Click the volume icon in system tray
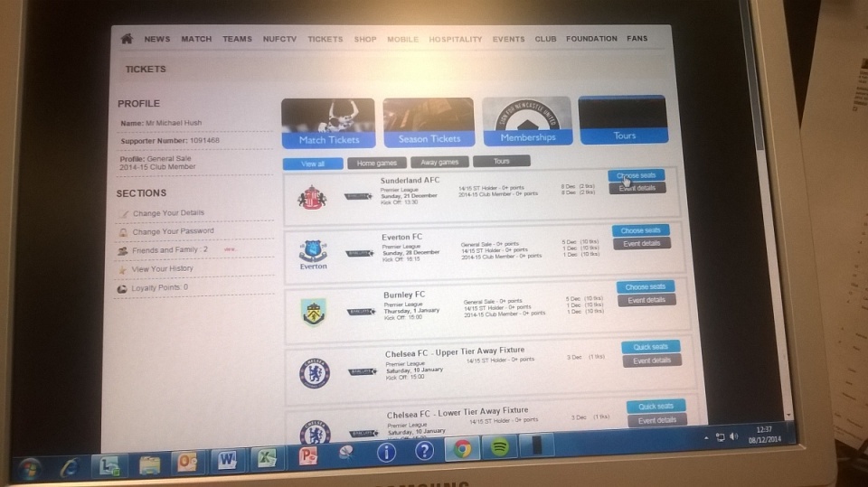This screenshot has height=487, width=868. click(x=734, y=436)
